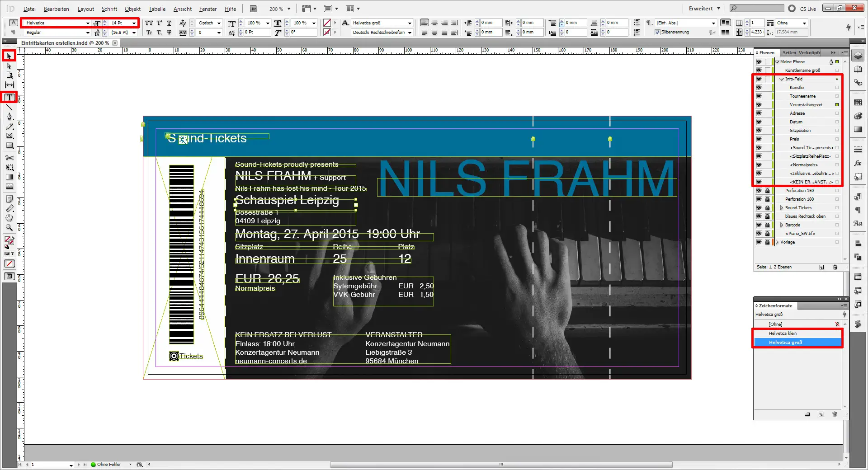
Task: Select the Helvetica klein character style
Action: [783, 333]
